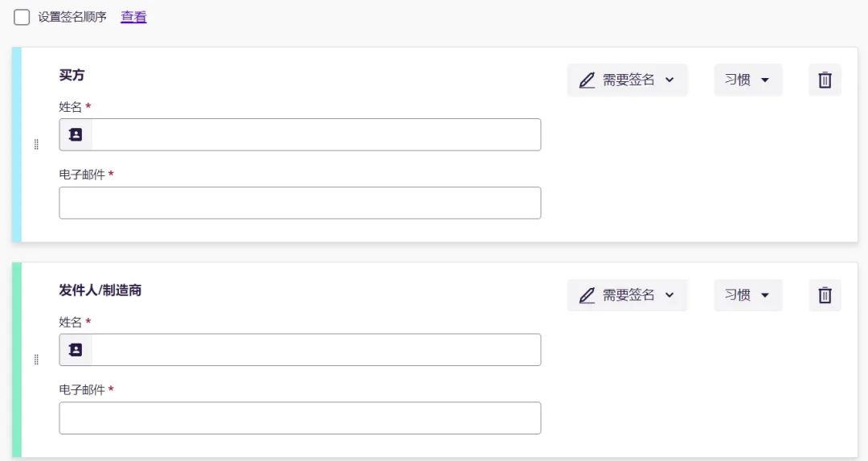868x461 pixels.
Task: Expand the 需要签名 dropdown for 发件人/制造商
Action: tap(669, 295)
